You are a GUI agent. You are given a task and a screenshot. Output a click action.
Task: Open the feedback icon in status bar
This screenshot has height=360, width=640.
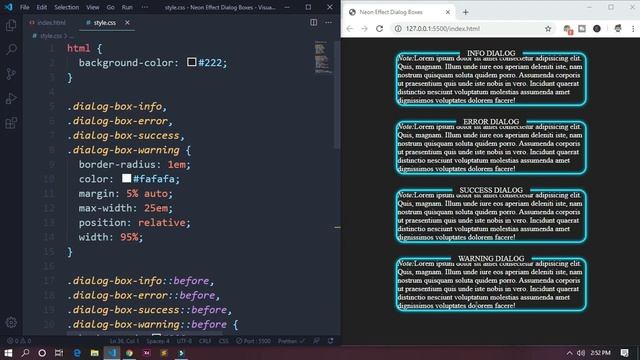coord(316,341)
